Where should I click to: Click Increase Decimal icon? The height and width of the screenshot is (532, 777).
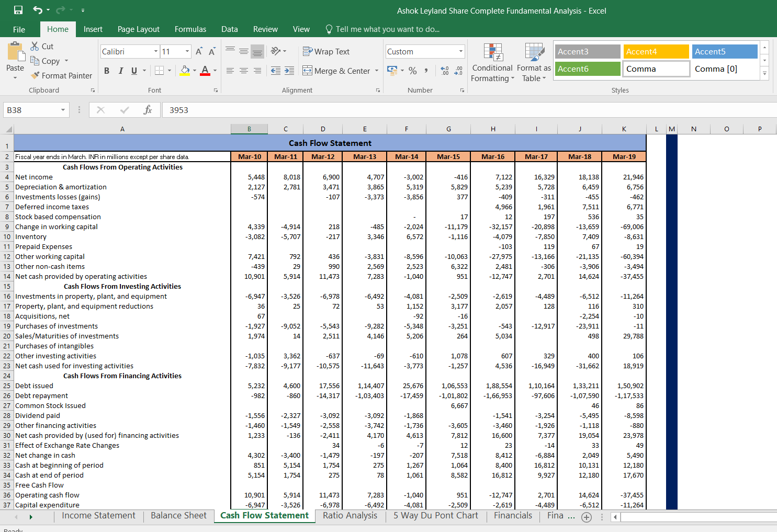(445, 71)
